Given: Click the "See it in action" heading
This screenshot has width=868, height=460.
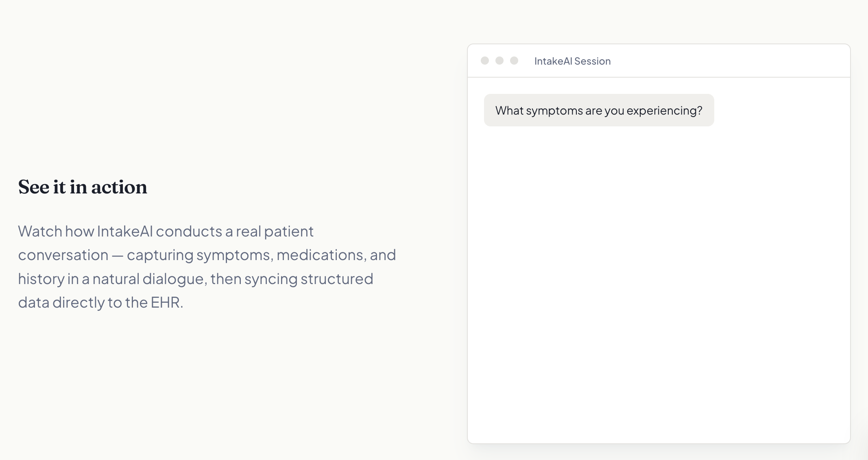Looking at the screenshot, I should point(83,187).
